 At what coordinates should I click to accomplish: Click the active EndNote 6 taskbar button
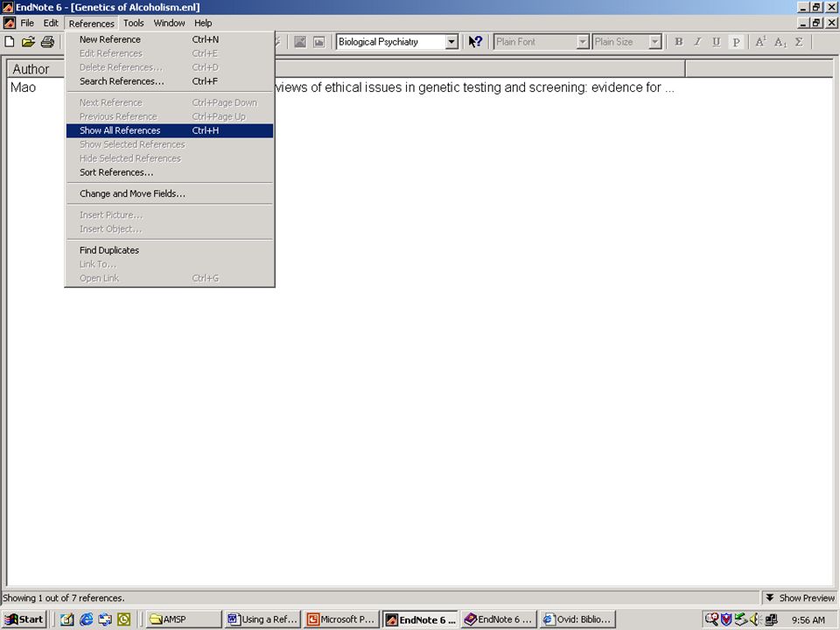(420, 619)
